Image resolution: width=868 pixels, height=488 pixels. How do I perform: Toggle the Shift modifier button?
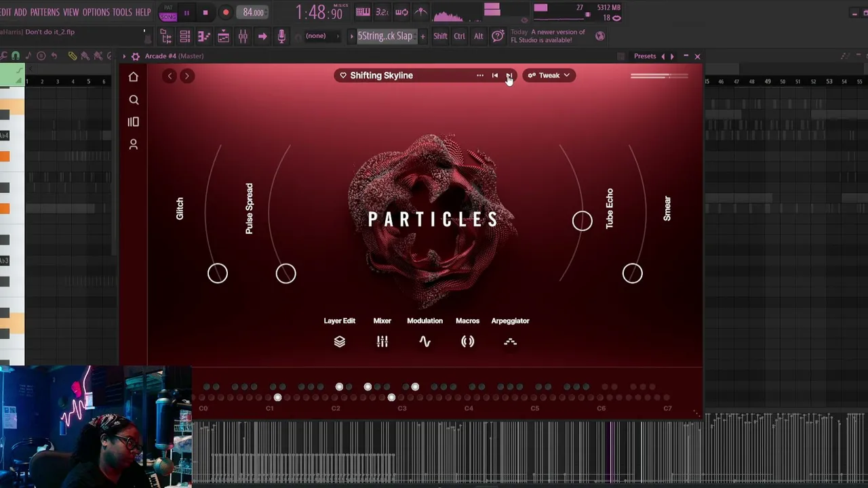pos(440,37)
